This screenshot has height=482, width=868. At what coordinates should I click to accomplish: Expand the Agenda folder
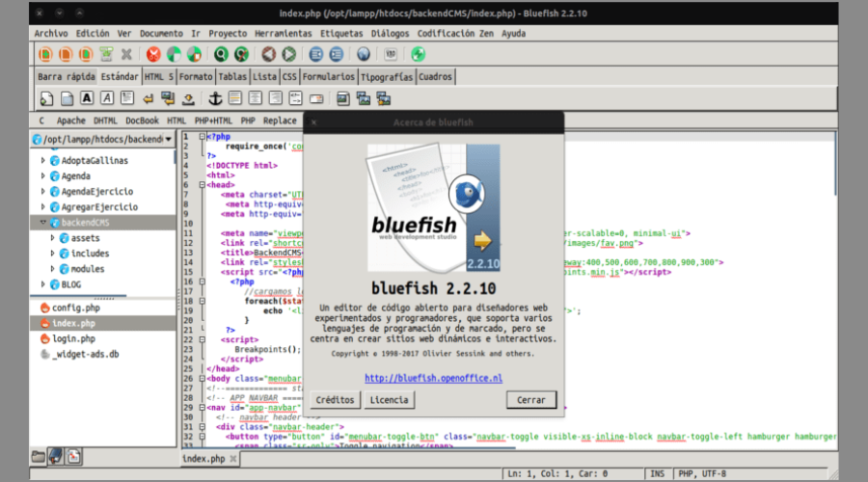coord(42,176)
